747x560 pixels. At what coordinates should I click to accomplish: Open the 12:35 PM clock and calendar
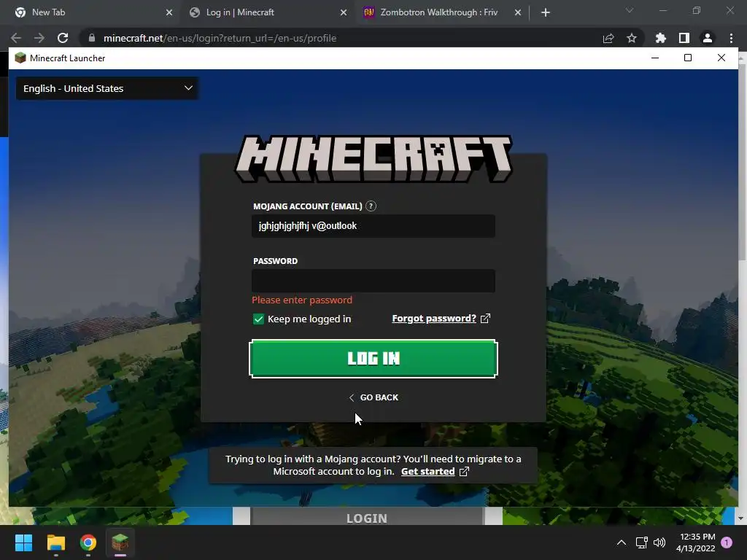tap(695, 542)
